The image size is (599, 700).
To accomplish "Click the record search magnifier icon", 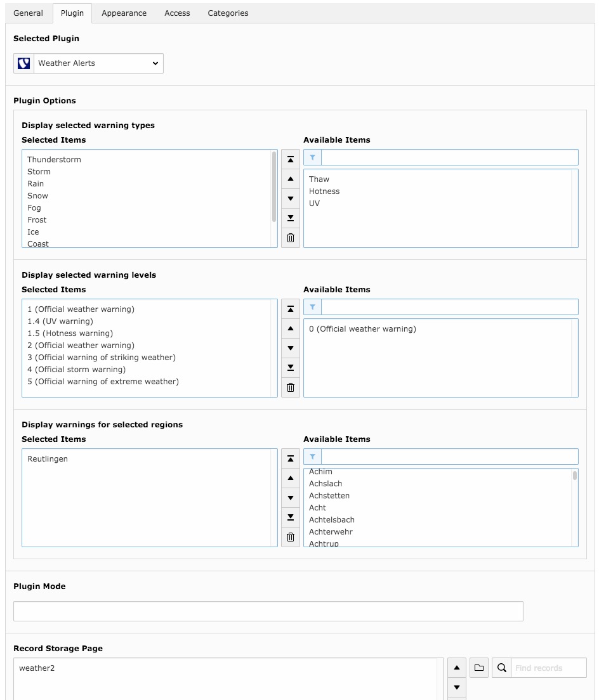I will tap(502, 668).
